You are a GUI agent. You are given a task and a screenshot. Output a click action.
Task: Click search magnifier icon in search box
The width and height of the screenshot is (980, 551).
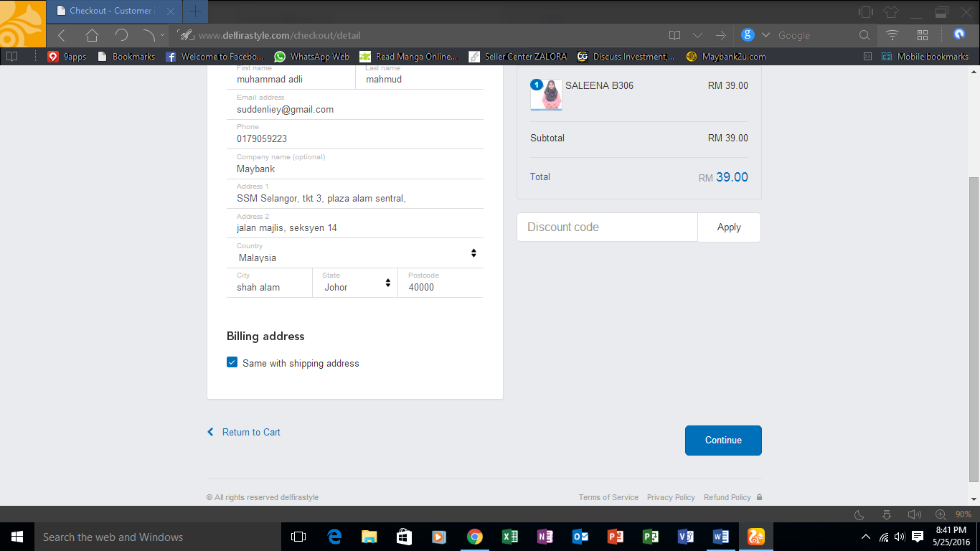pyautogui.click(x=864, y=35)
